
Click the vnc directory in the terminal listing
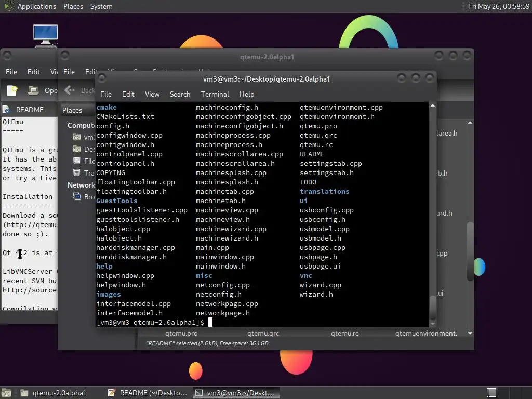pyautogui.click(x=305, y=275)
